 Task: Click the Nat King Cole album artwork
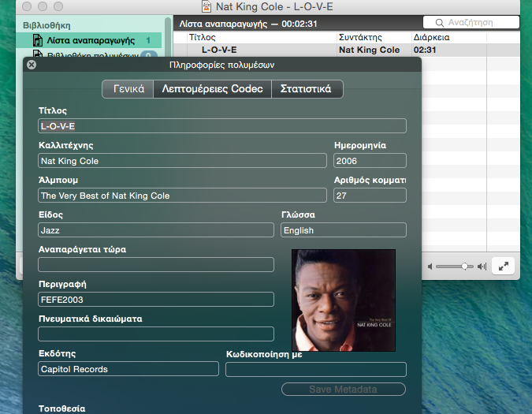[x=344, y=300]
